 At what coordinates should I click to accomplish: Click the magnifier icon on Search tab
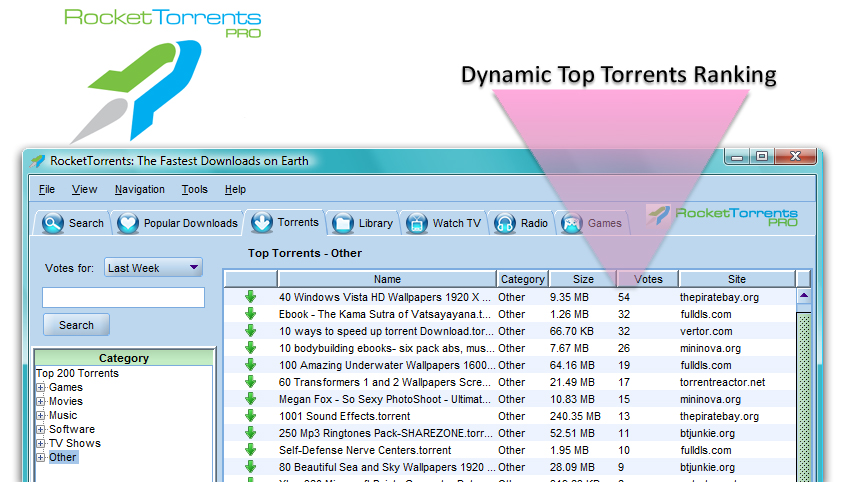53,223
